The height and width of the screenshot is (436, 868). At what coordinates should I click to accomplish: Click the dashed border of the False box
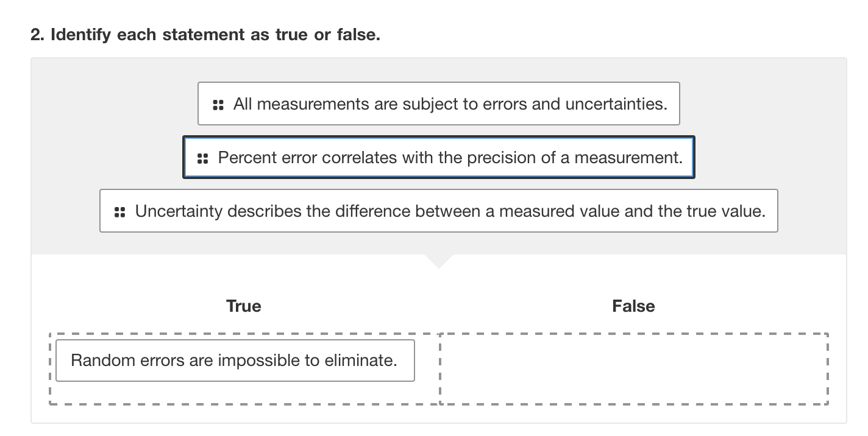634,333
